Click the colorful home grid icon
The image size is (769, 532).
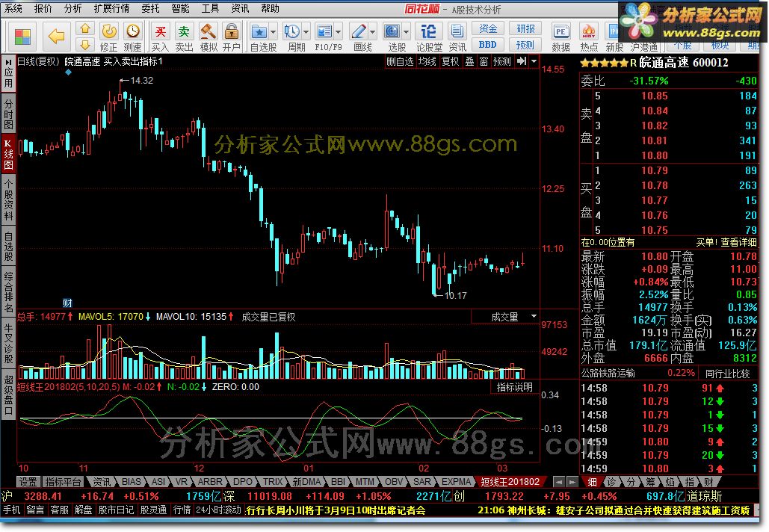click(22, 36)
